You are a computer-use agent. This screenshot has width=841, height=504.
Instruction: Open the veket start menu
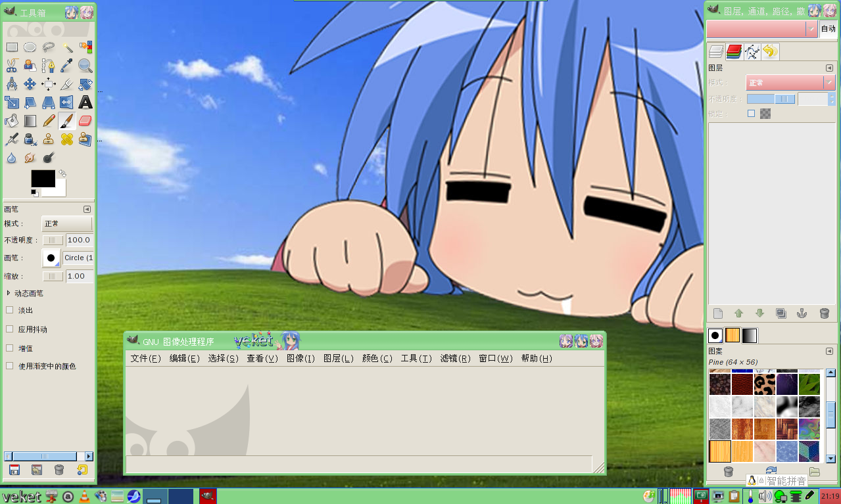pos(22,496)
